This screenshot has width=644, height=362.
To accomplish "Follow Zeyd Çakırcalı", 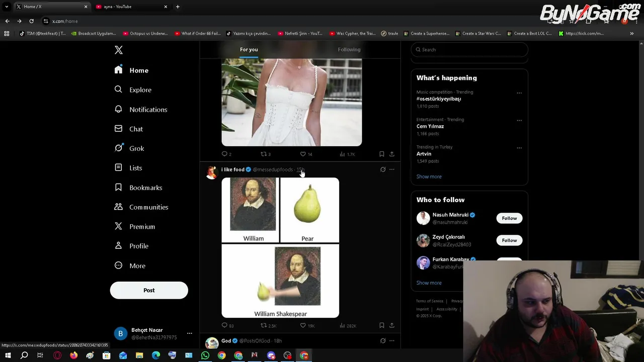I will (509, 240).
